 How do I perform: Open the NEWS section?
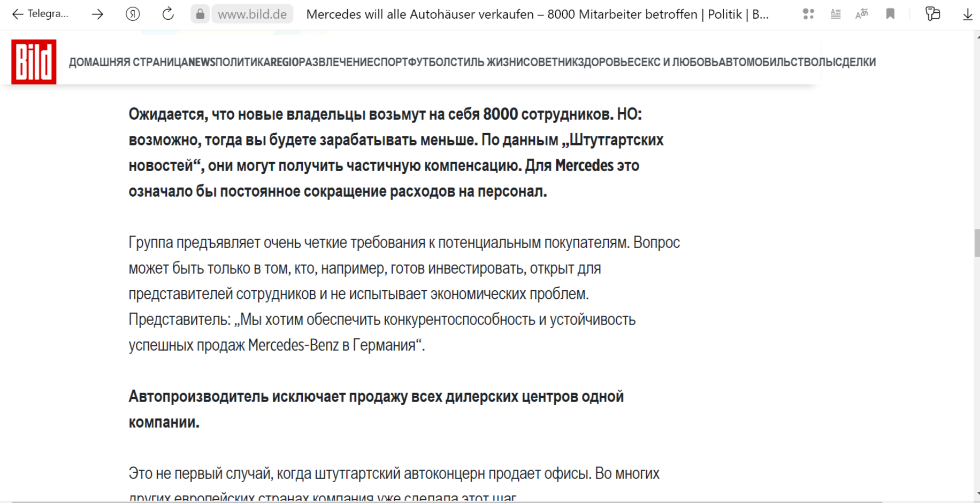coord(202,62)
